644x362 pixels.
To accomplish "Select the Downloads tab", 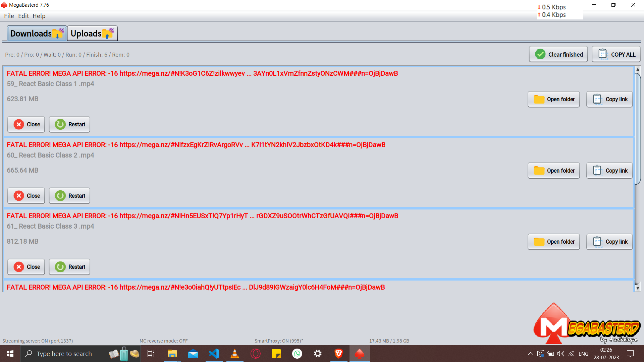I will [37, 34].
